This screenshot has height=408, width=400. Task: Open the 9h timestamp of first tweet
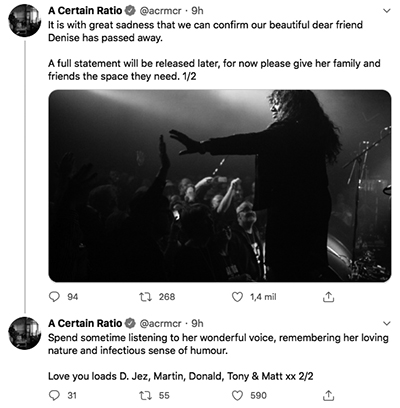pyautogui.click(x=197, y=11)
